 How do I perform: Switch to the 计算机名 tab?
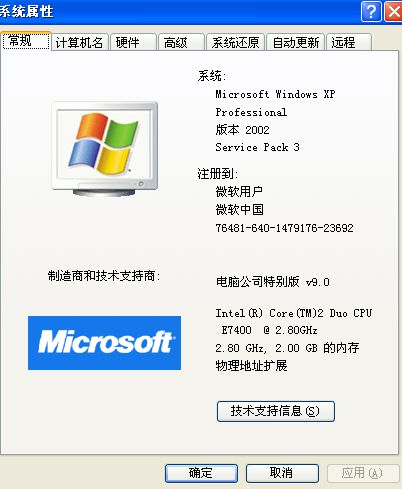[80, 43]
